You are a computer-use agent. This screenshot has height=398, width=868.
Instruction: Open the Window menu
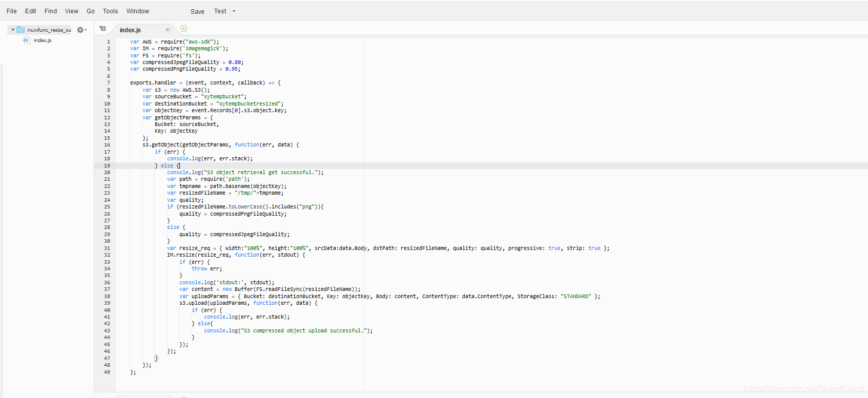138,11
